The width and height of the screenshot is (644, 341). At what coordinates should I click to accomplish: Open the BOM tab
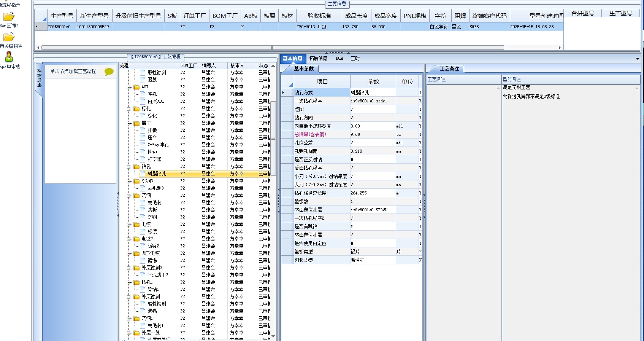339,59
